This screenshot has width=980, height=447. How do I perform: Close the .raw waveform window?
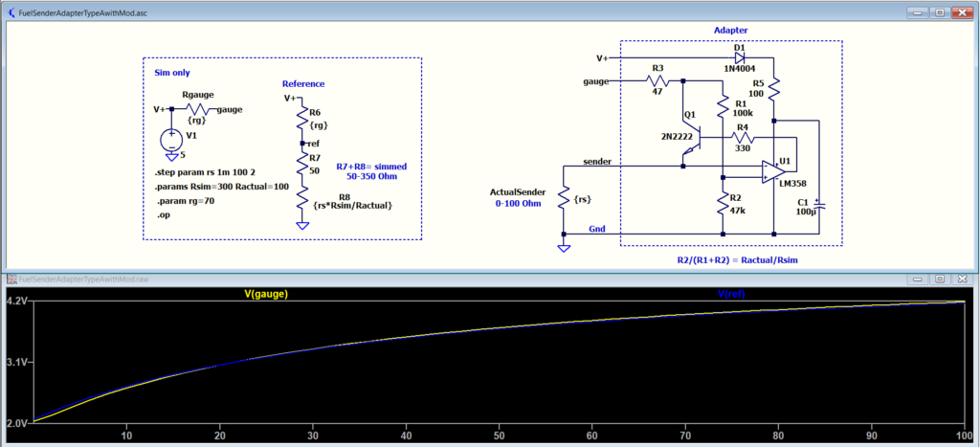pos(962,279)
